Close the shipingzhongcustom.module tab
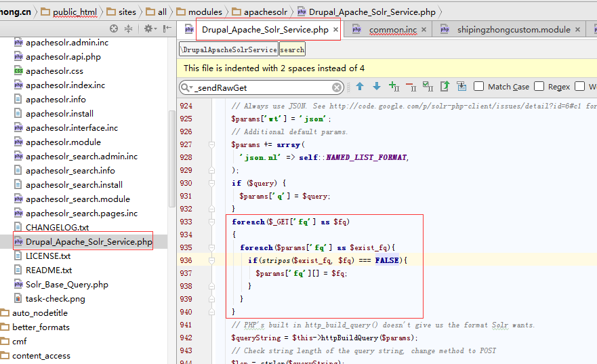 (x=577, y=29)
